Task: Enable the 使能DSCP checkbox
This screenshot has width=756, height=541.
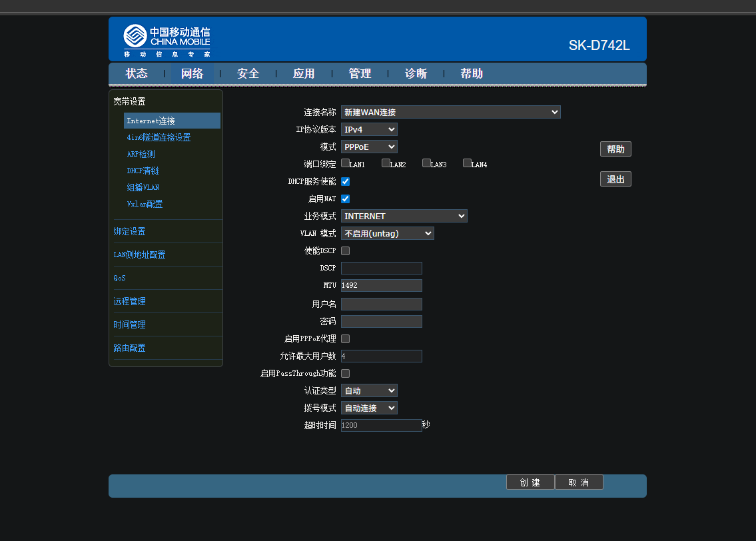Action: point(345,251)
